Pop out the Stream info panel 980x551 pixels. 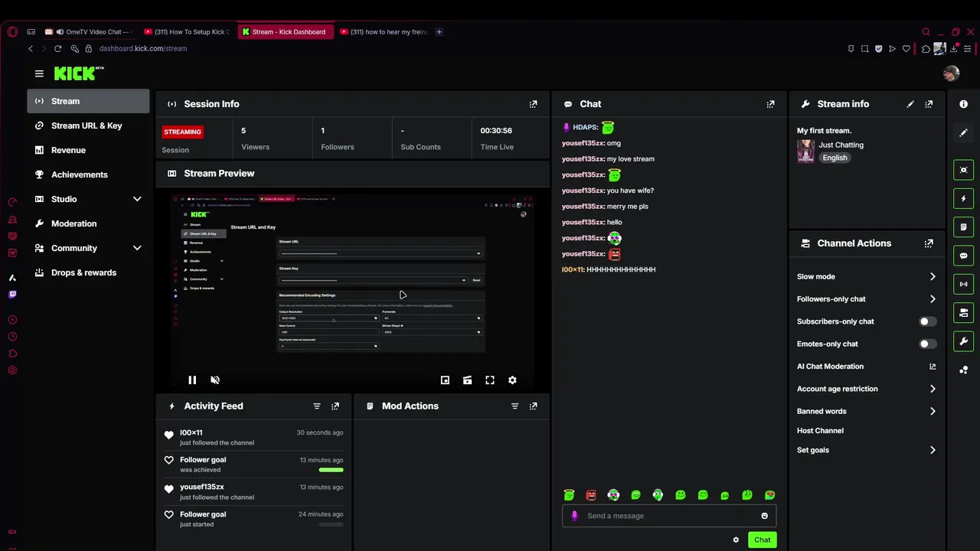point(929,104)
